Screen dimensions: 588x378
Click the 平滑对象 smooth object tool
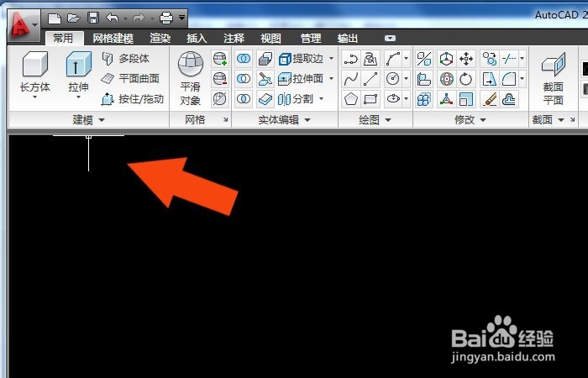(191, 79)
